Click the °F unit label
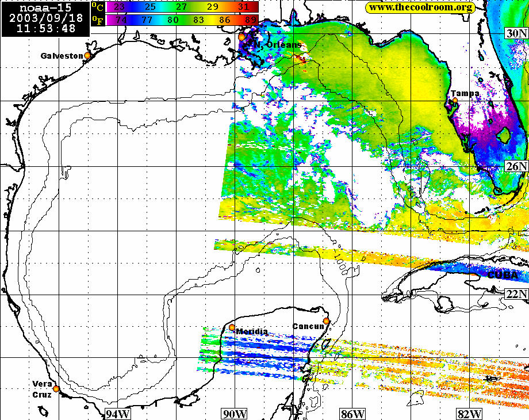This screenshot has width=529, height=420. (98, 21)
